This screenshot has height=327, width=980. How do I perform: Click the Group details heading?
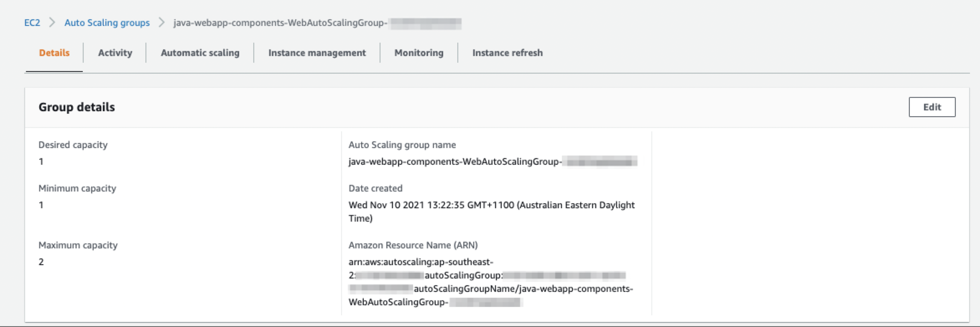77,107
